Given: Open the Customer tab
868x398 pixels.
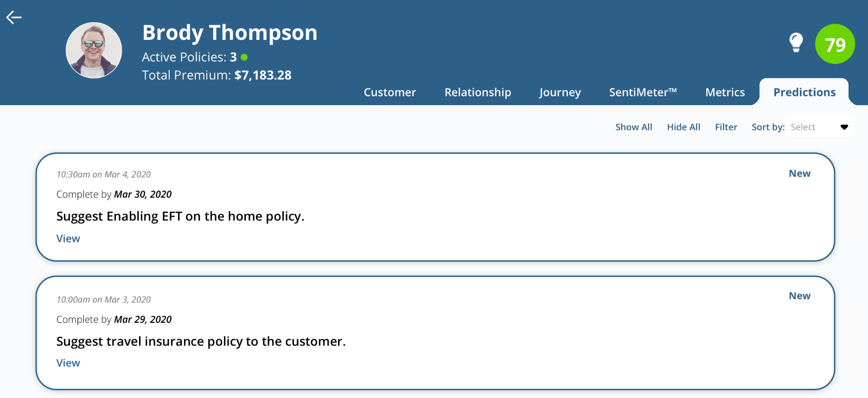Looking at the screenshot, I should coord(389,92).
